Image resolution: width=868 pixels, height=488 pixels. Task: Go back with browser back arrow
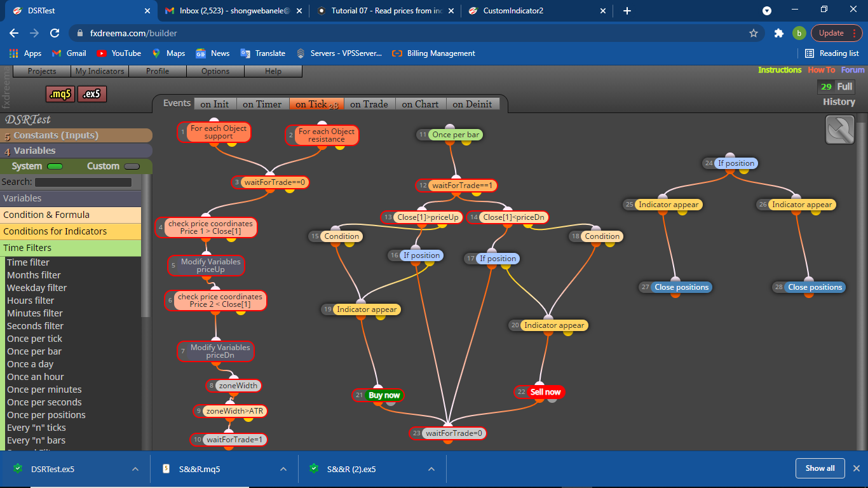point(14,33)
